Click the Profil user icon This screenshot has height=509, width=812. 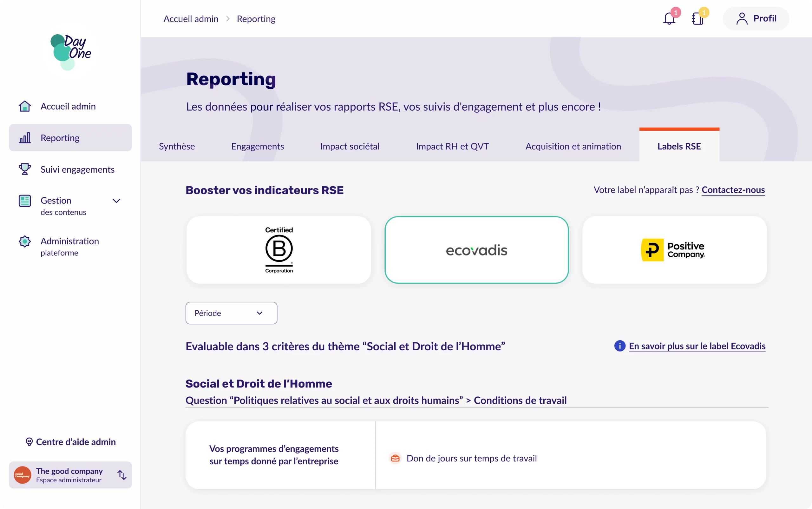pyautogui.click(x=742, y=18)
